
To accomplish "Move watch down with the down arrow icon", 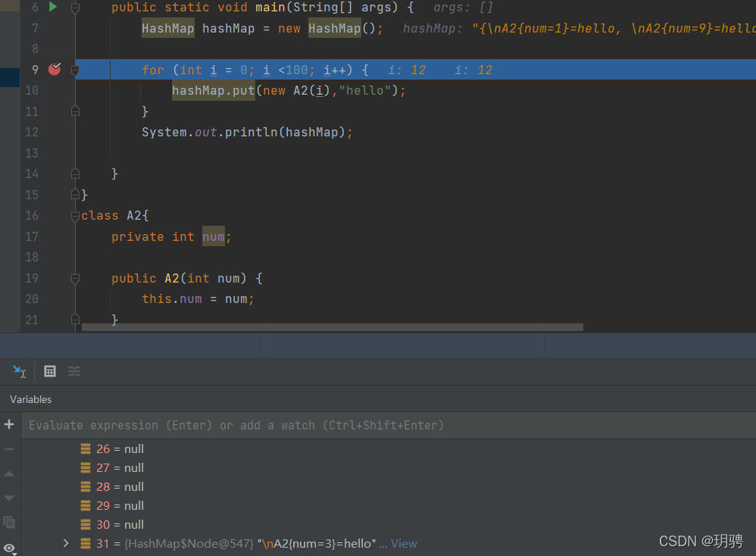I will pyautogui.click(x=9, y=498).
